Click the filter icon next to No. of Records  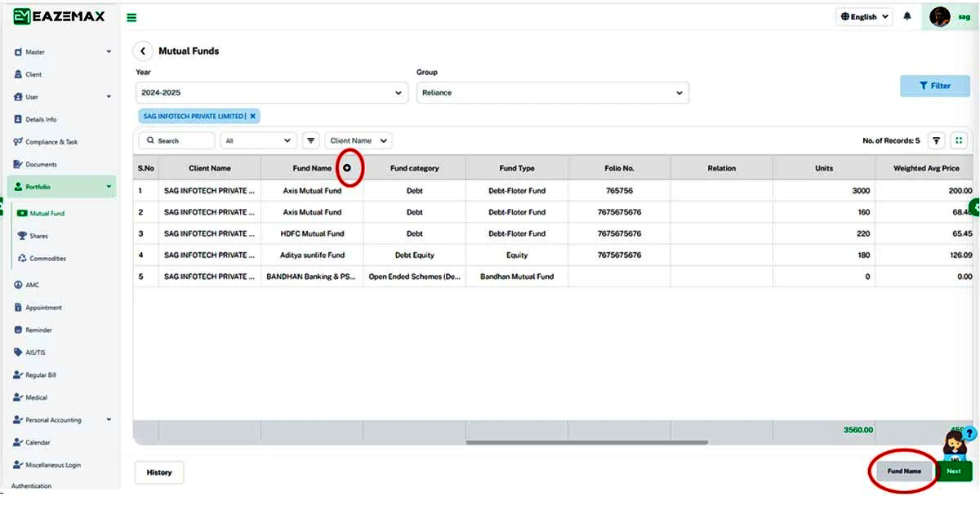[937, 140]
